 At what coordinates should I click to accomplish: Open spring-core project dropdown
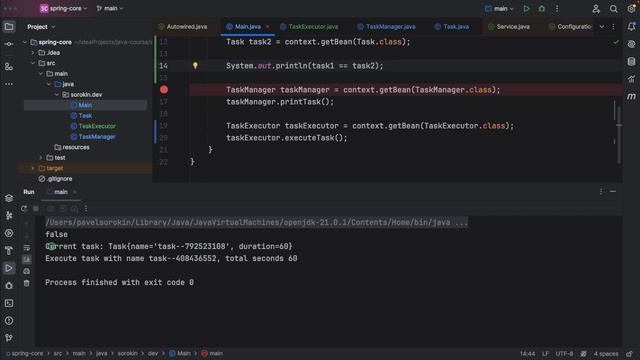[63, 8]
